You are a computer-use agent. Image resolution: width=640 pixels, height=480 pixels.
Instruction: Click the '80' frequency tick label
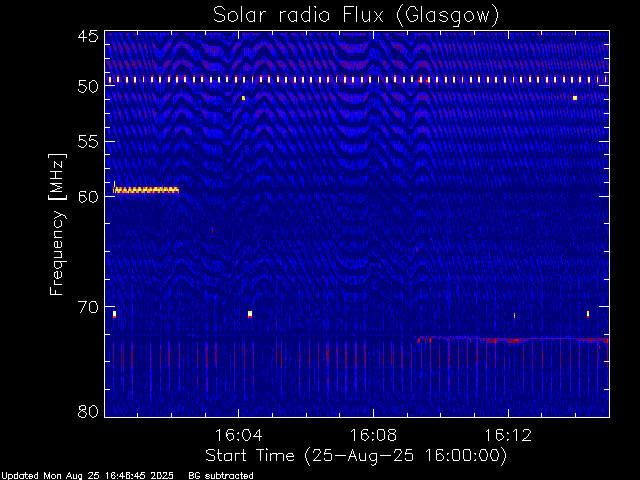coord(88,411)
